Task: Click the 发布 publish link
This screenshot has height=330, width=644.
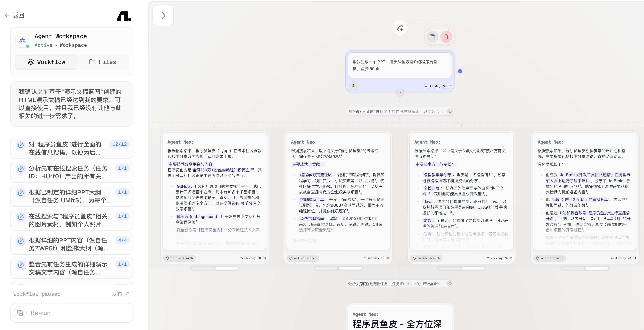Action: 120,294
